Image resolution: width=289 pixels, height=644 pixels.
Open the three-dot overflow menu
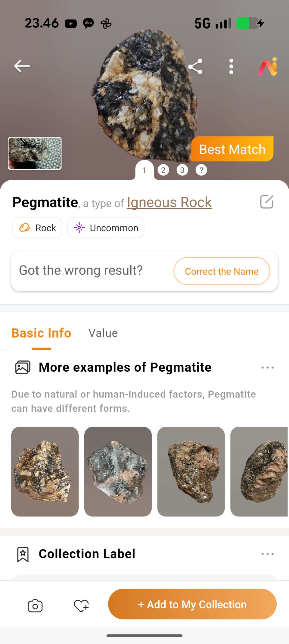231,66
